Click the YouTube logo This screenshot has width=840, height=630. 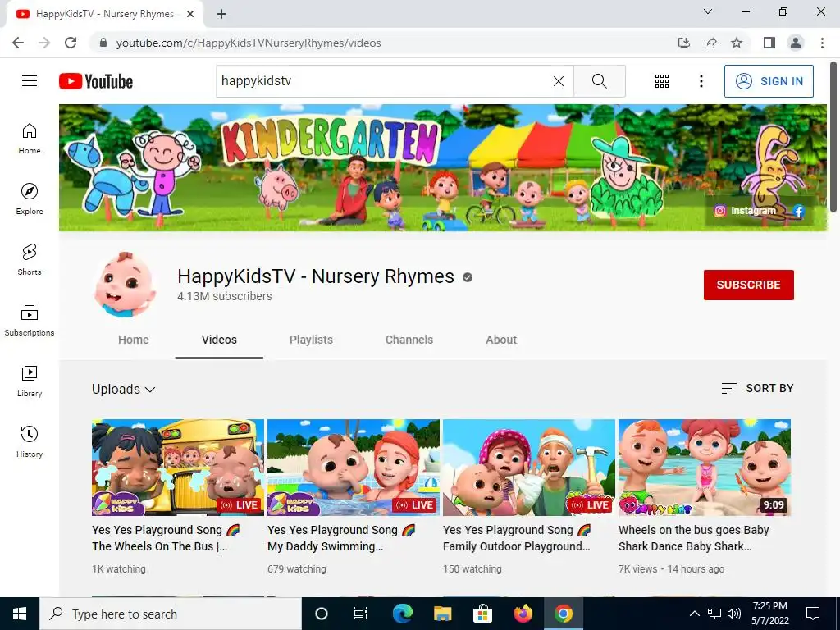click(x=96, y=81)
